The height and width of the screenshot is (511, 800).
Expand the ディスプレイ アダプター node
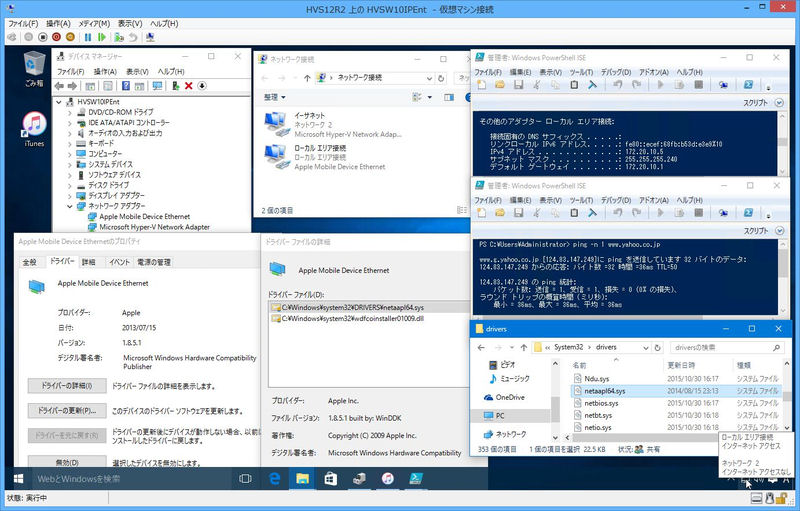coord(70,196)
